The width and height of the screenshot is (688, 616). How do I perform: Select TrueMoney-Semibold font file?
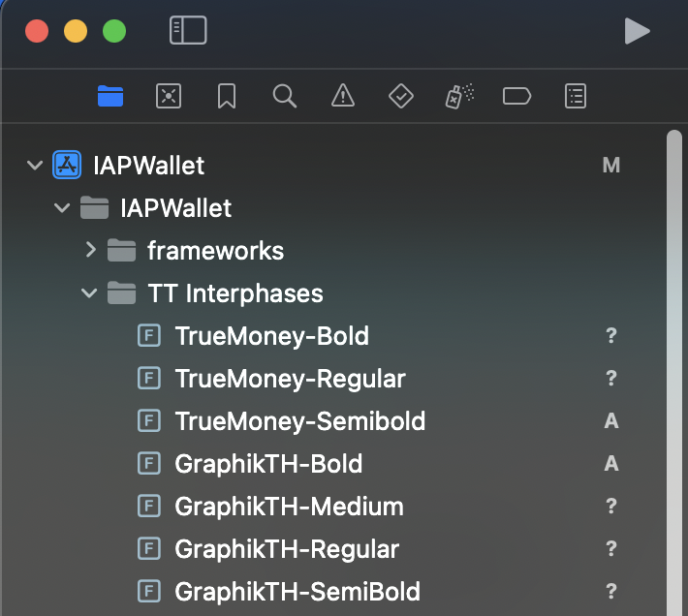(x=299, y=421)
